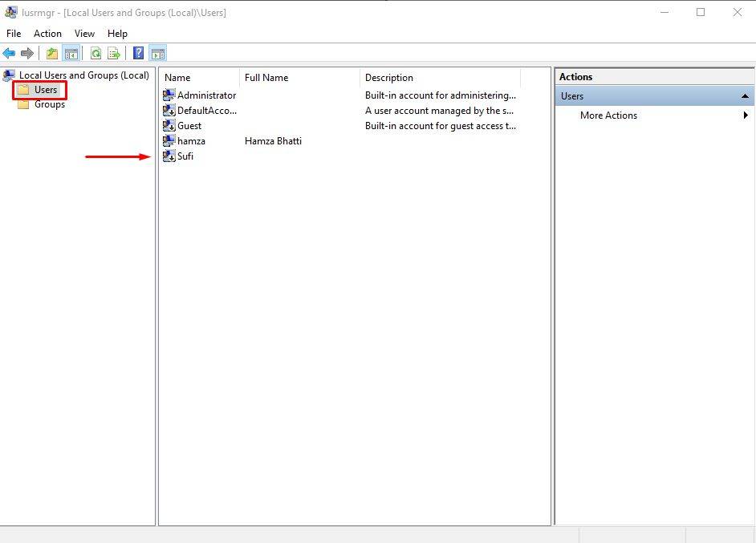Sort by the Full Name column header
The width and height of the screenshot is (756, 543).
click(x=299, y=78)
